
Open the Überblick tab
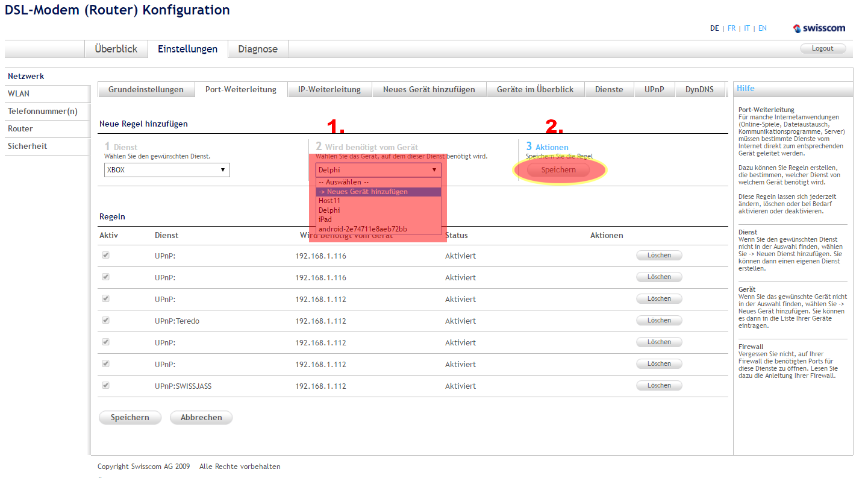click(116, 49)
